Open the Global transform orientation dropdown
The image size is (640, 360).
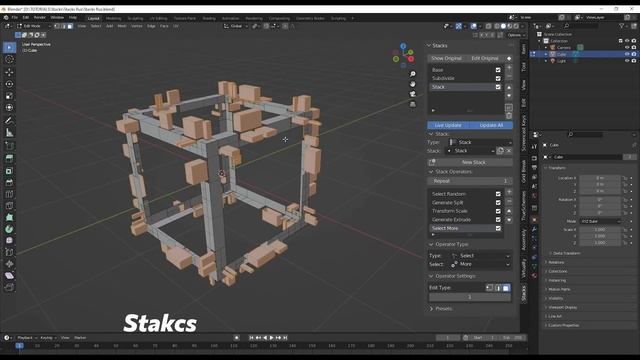tap(236, 26)
